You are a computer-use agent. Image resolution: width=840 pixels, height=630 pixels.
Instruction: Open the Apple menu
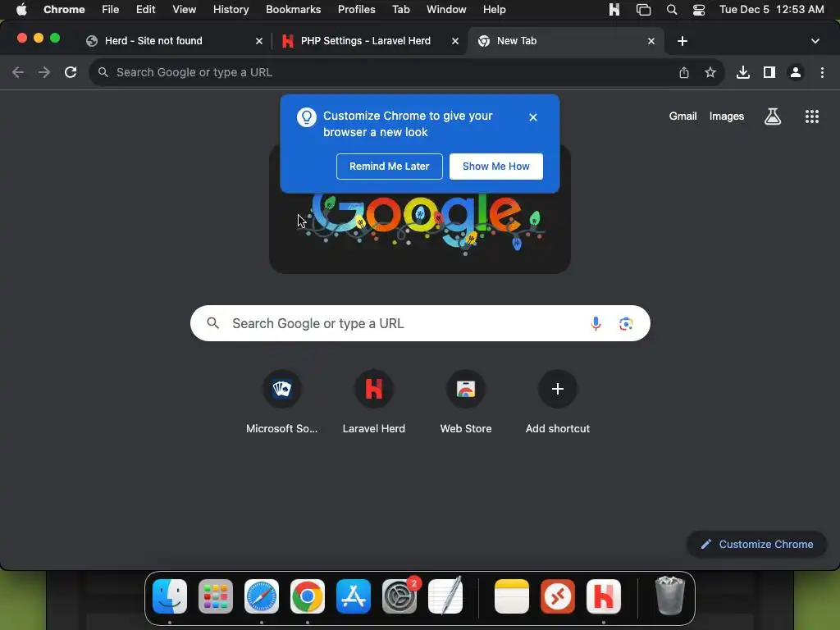tap(21, 10)
